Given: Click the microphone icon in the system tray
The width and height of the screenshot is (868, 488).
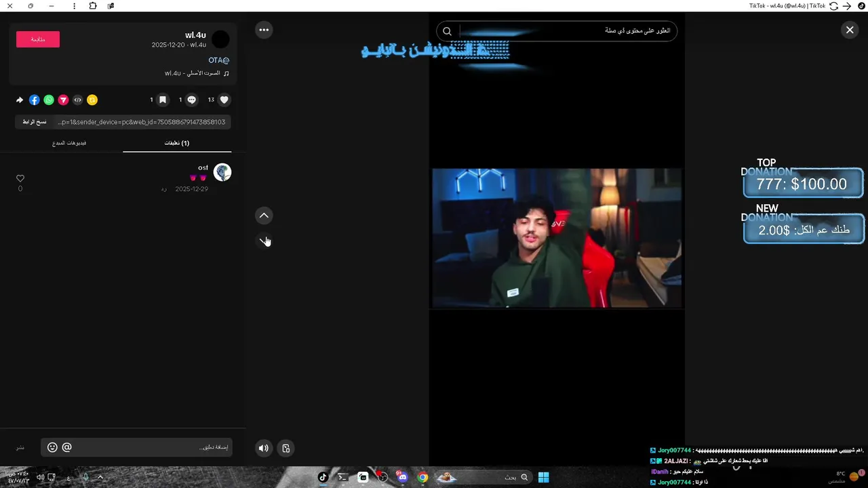Looking at the screenshot, I should [x=85, y=477].
